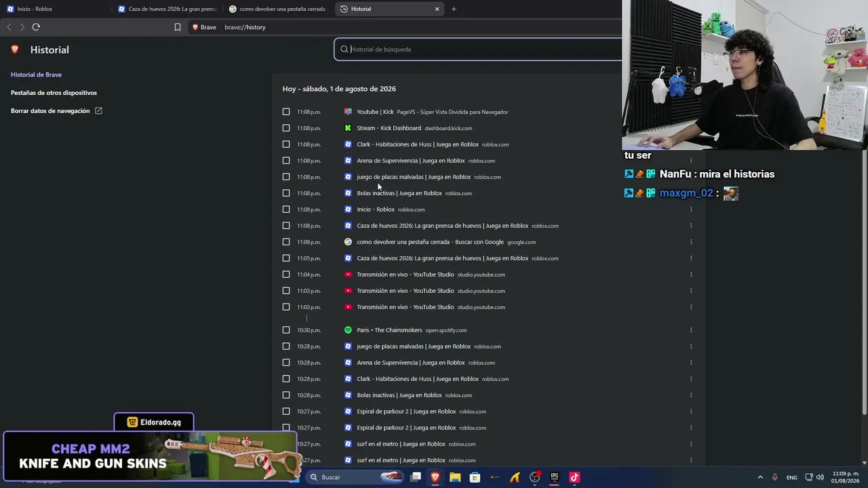868x488 pixels.
Task: Click the Brave shield in the address bar
Action: [x=195, y=27]
